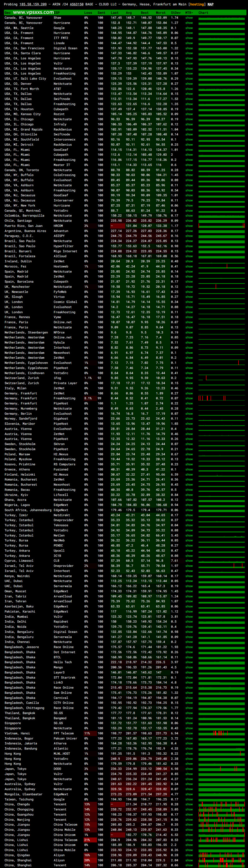Open show link for Italy, Milan
Viewport: 248px width, 868px height.
189,388
